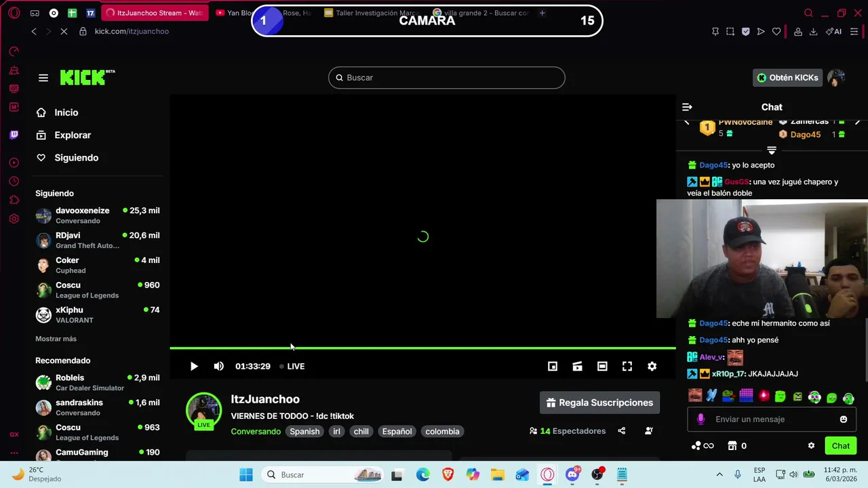This screenshot has width=868, height=488.
Task: Select the colombia tag
Action: [442, 431]
